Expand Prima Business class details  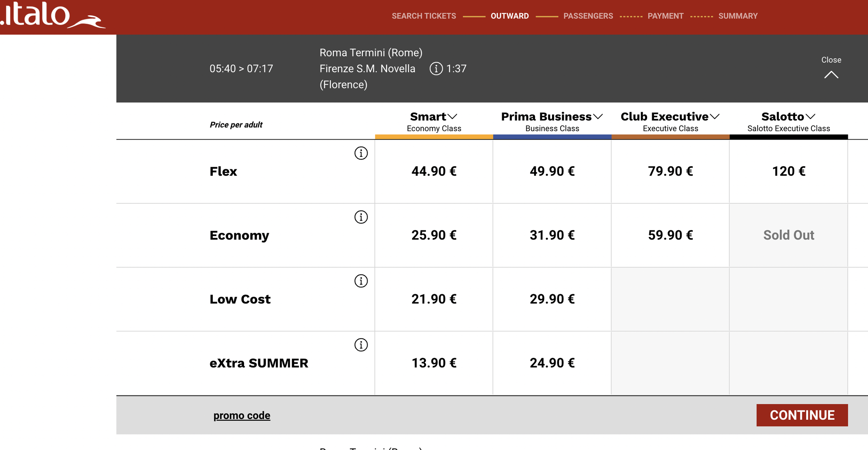click(598, 117)
